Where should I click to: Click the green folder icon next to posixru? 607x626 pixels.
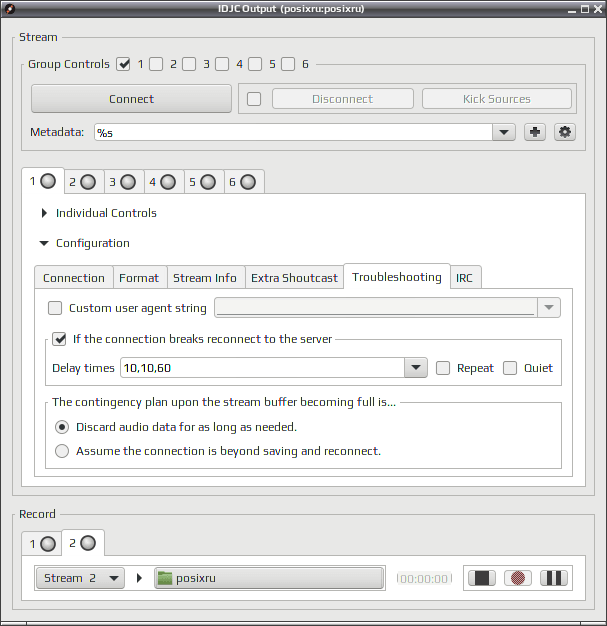[x=165, y=578]
